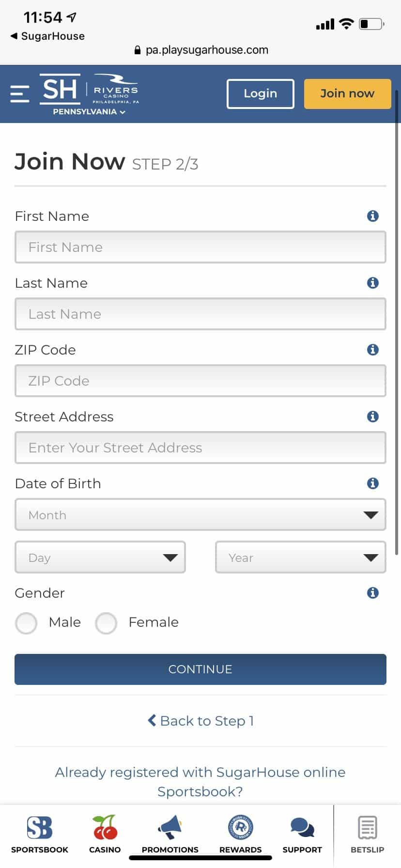401x868 pixels.
Task: Tap the Street Address info icon
Action: coord(372,417)
